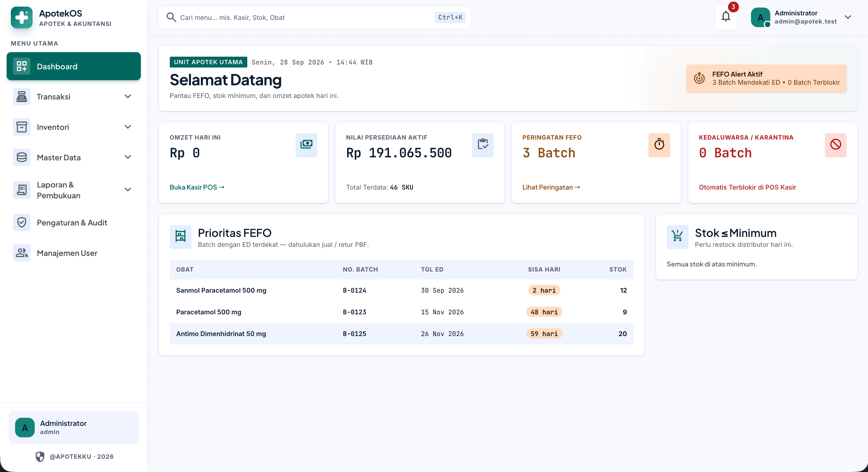Select the Sanmol Paracetamol 500 mg row

click(x=401, y=290)
